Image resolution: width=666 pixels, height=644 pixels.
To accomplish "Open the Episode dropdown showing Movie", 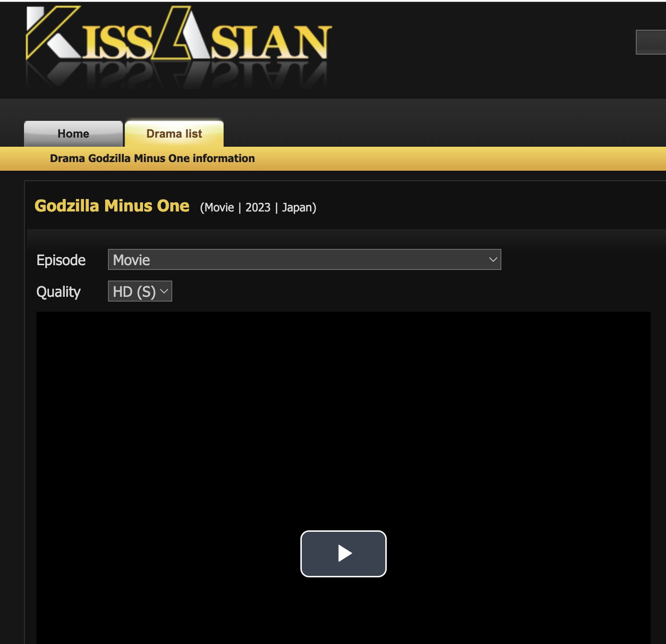I will tap(305, 259).
